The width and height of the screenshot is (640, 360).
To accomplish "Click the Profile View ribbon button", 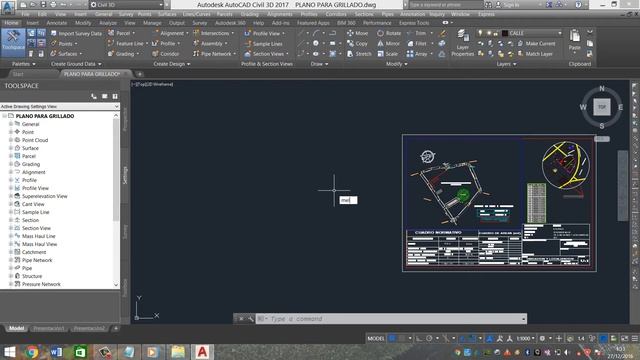I will [x=265, y=33].
